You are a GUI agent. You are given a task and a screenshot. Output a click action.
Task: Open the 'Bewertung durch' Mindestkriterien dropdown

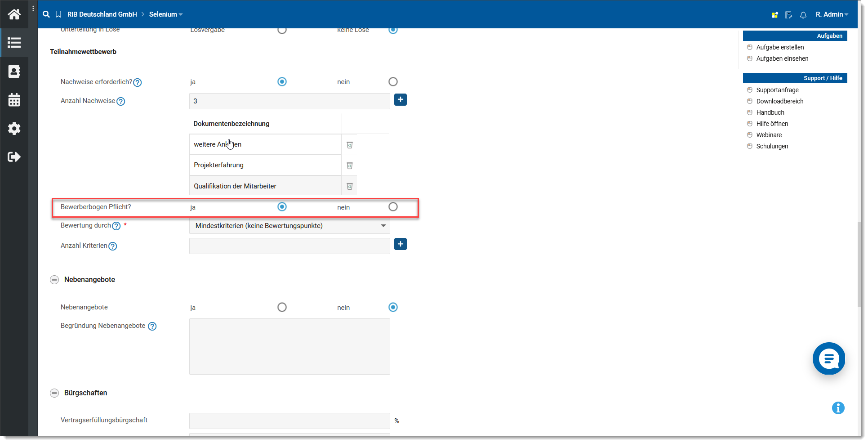289,226
